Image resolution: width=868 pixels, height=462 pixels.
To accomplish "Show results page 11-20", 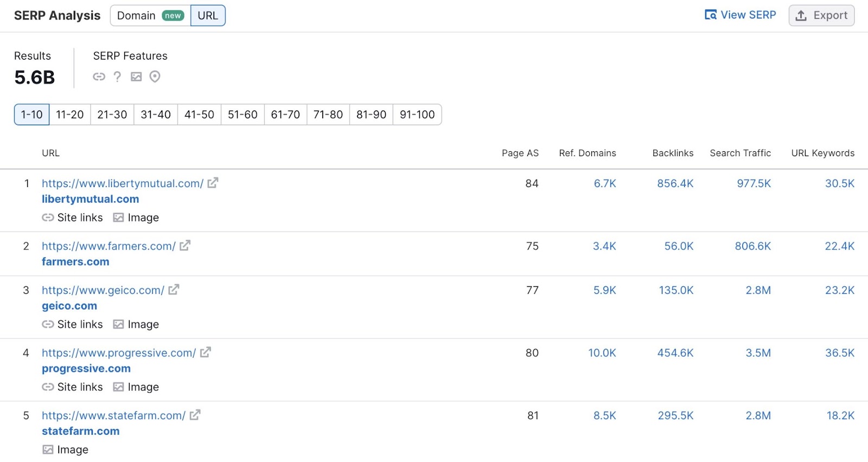I will point(70,114).
